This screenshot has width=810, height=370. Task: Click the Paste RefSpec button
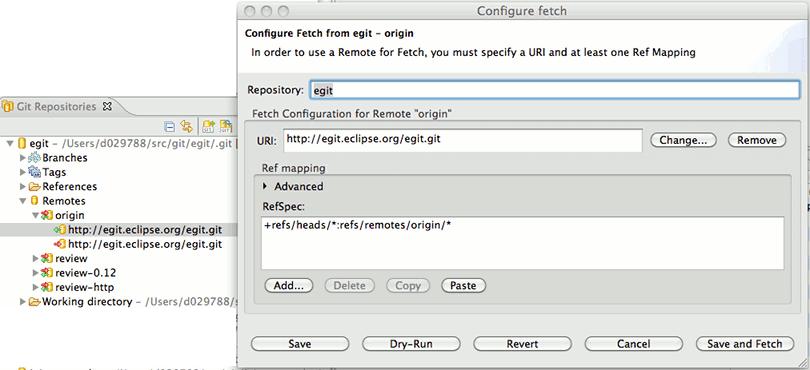coord(463,285)
